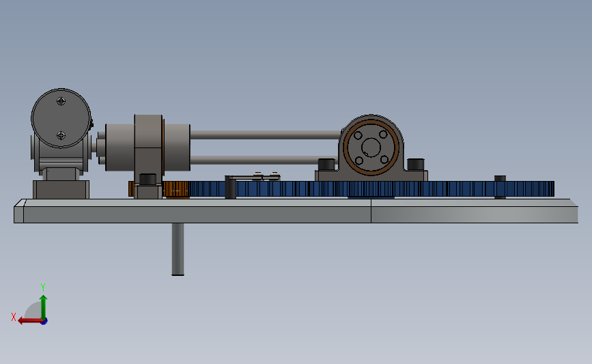
Task: Select the black bolt right of bearing housing
Action: [x=416, y=165]
